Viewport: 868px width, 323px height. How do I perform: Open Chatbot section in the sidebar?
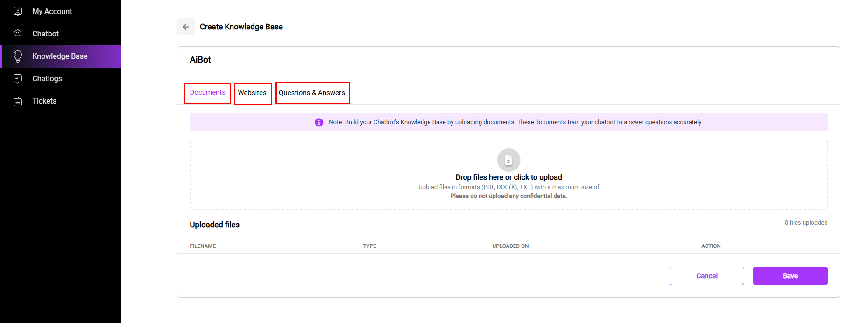click(x=61, y=34)
